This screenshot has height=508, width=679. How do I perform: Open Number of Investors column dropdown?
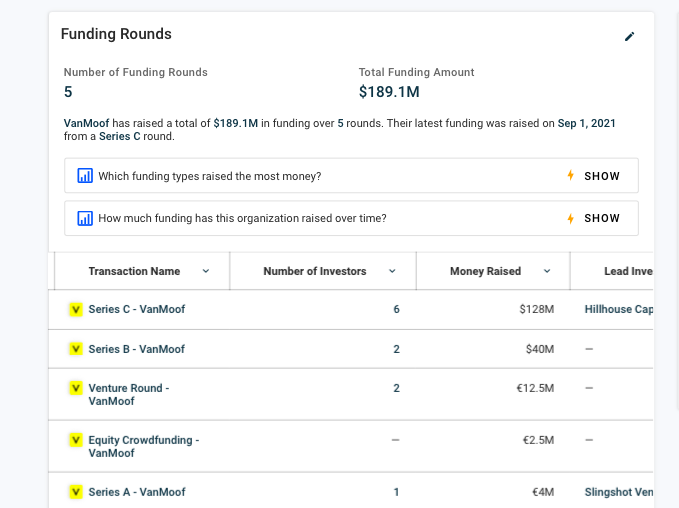392,271
